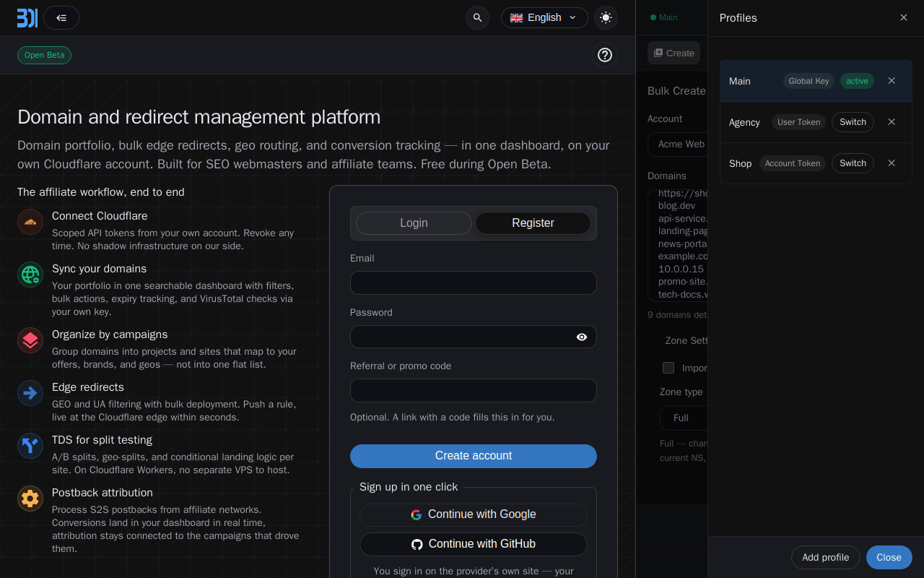The image size is (924, 578).
Task: Click the Edge redirects arrow icon
Action: coord(30,393)
